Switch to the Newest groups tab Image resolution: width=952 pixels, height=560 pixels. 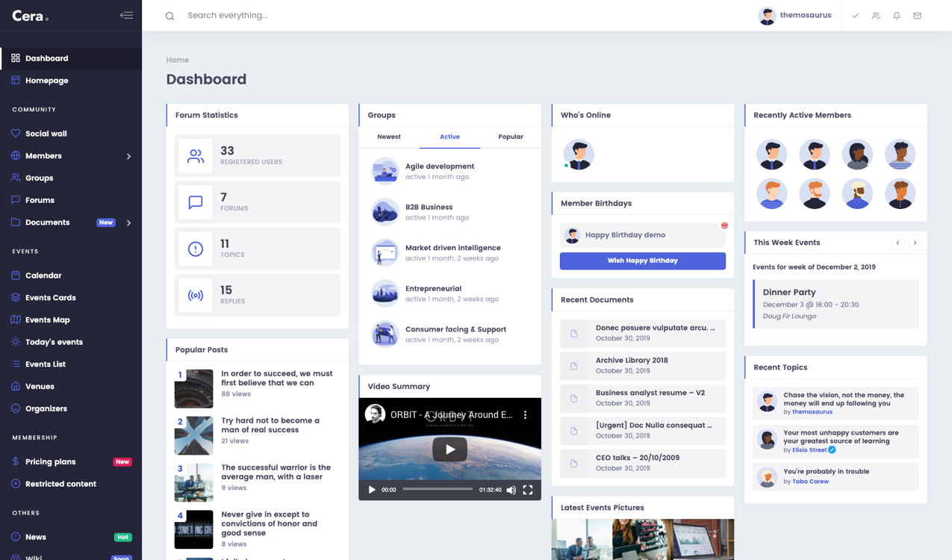[x=389, y=137]
